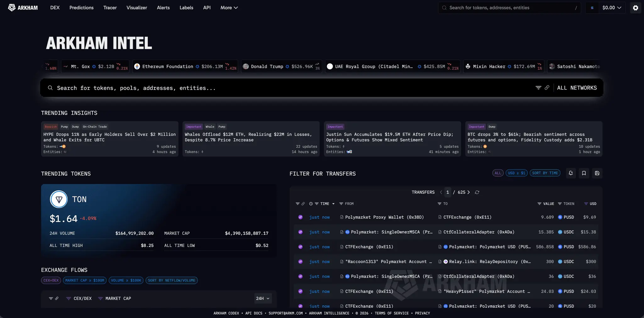
Task: Click the TON token logo
Action: 59,199
